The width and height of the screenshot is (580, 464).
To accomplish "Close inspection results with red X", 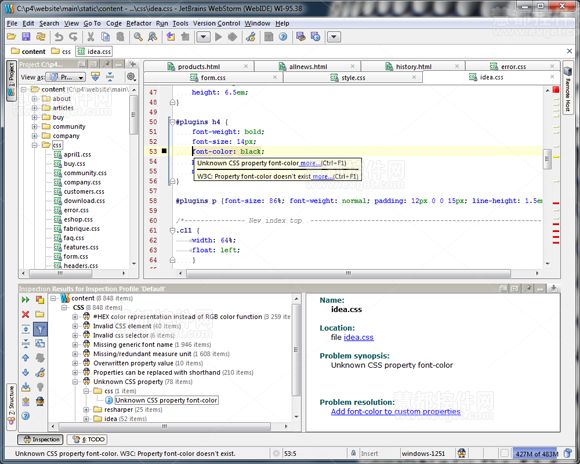I will 26,314.
